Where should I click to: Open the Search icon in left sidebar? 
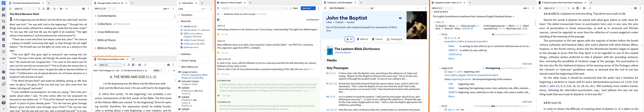3,21
